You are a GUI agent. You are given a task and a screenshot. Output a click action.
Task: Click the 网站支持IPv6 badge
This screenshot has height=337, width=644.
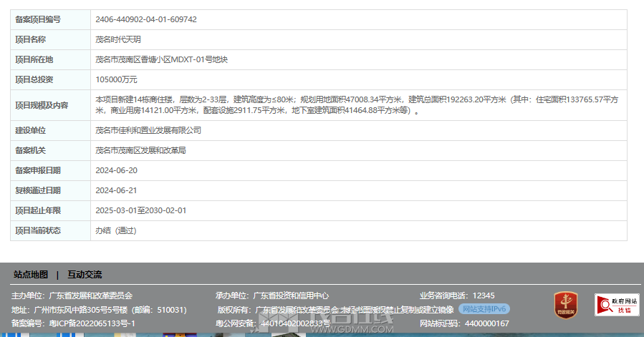coord(484,308)
